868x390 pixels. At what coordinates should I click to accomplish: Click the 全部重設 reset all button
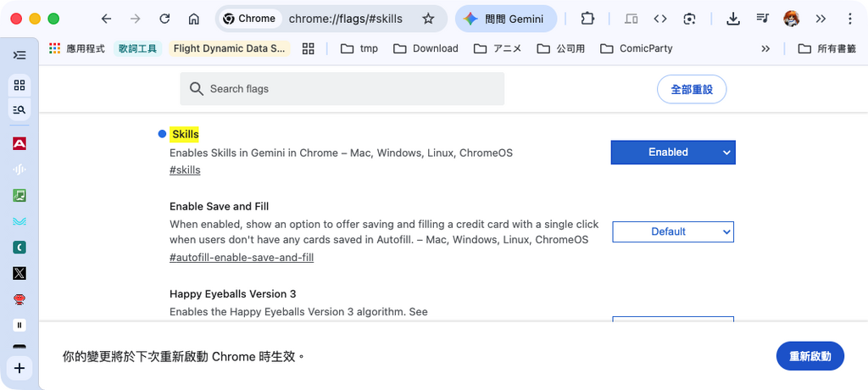[691, 89]
